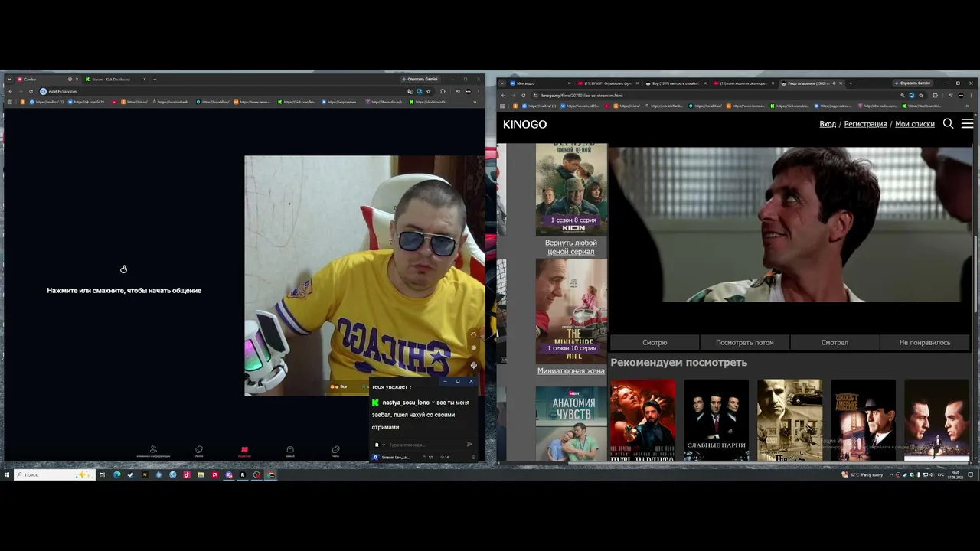This screenshot has width=980, height=551.
Task: Open tab search dropdown in KINOGO browser
Action: pyautogui.click(x=503, y=83)
